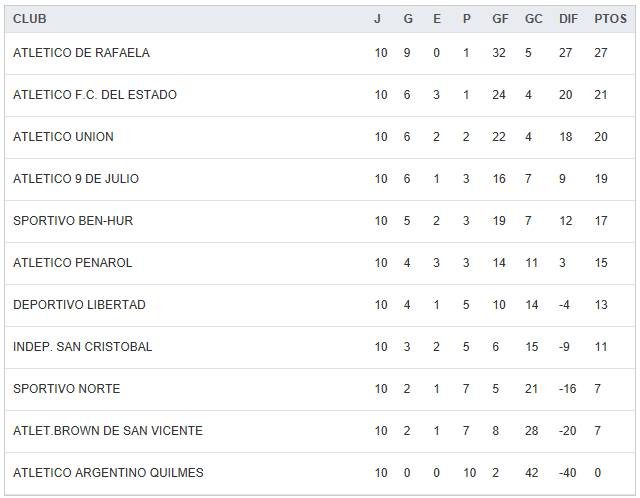Click the CLUB column header
Image resolution: width=640 pixels, height=498 pixels.
click(30, 19)
